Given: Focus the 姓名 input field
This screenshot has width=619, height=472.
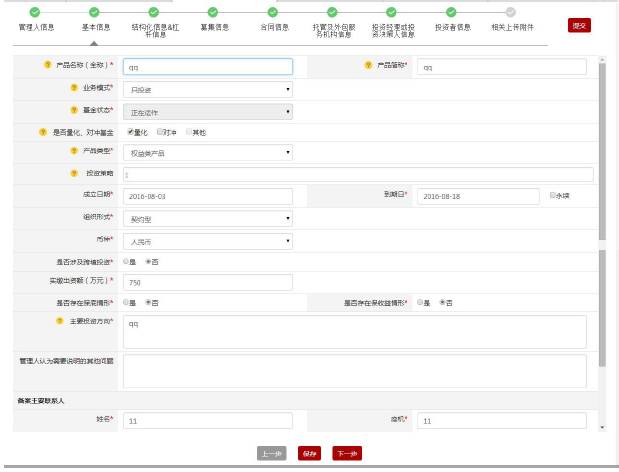Looking at the screenshot, I should coord(208,421).
